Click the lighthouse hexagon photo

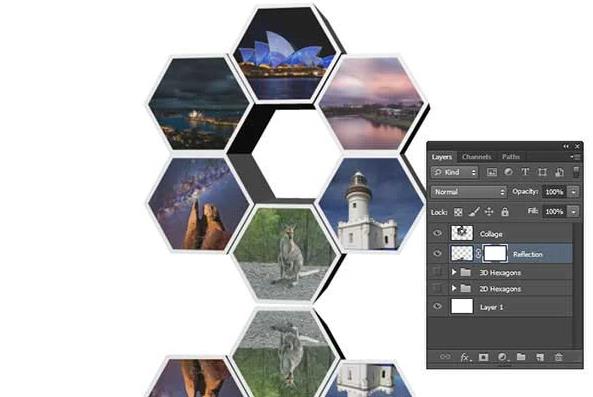(x=371, y=204)
